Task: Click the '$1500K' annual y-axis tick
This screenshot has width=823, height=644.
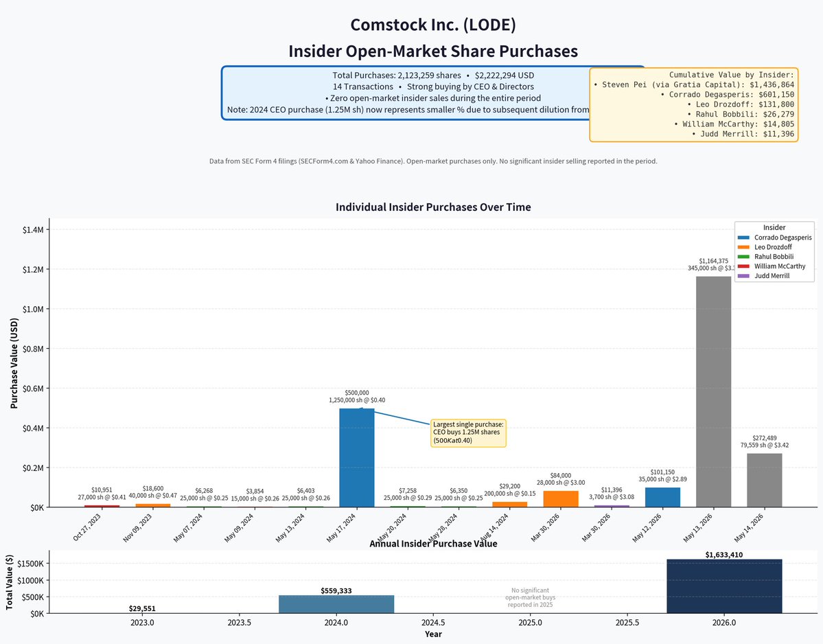Action: click(x=31, y=564)
